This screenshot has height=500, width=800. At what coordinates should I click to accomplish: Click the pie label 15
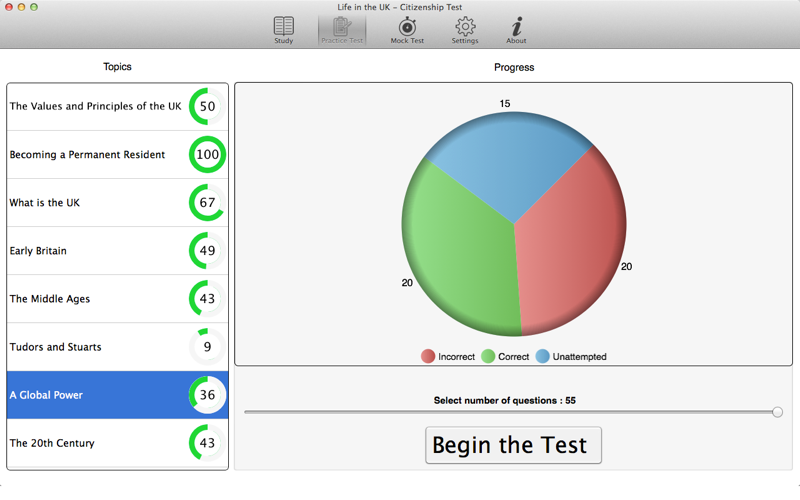[505, 104]
